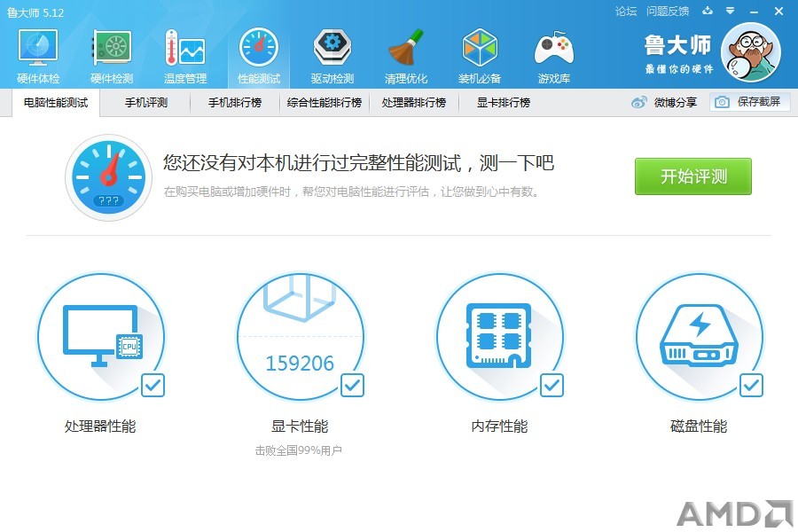Select 性能测试 performance test

point(259,57)
